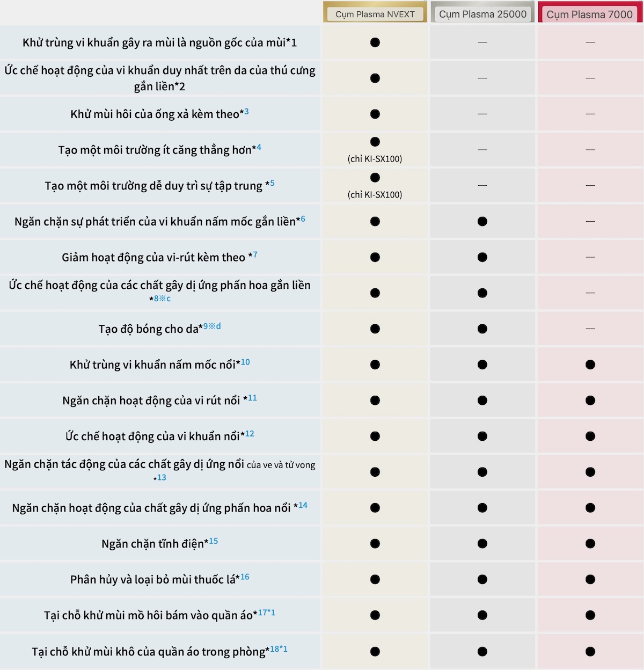644x670 pixels.
Task: Open the Cụm Plasma 7000 column header
Action: pyautogui.click(x=589, y=14)
